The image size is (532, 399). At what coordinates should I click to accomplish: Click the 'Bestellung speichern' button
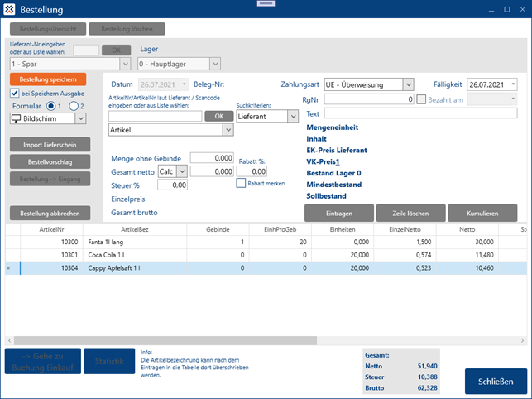point(47,79)
